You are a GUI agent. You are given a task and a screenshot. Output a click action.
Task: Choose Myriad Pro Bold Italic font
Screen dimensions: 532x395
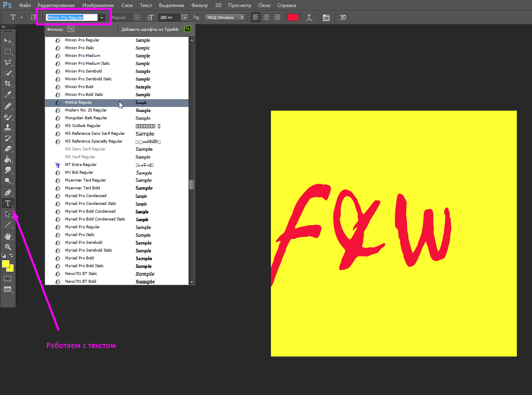117,266
